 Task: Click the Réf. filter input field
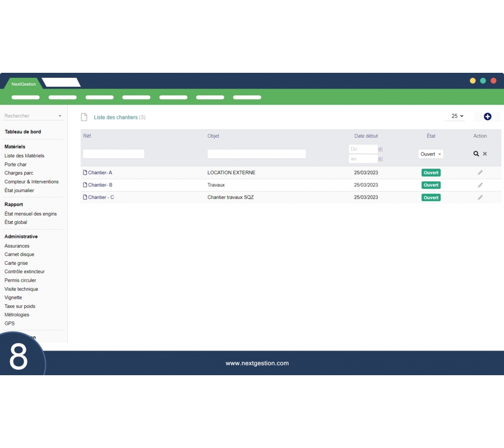(114, 154)
